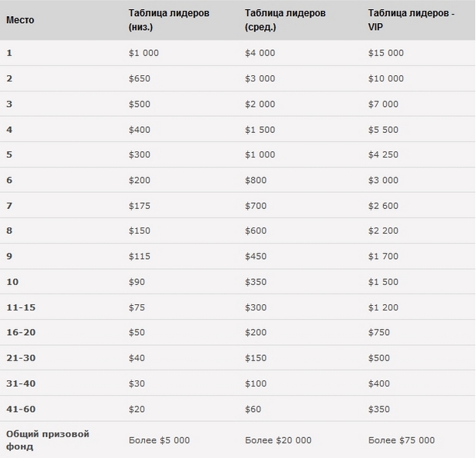This screenshot has height=458, width=476.
Task: Click the $750 VIP prize cell
Action: click(378, 332)
